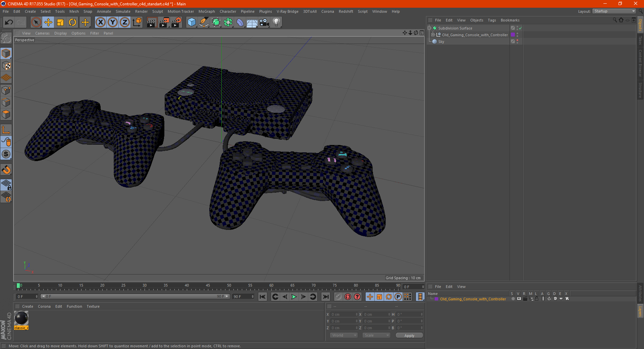Activate the Rotate tool in top toolbar
The width and height of the screenshot is (644, 349).
(x=72, y=22)
